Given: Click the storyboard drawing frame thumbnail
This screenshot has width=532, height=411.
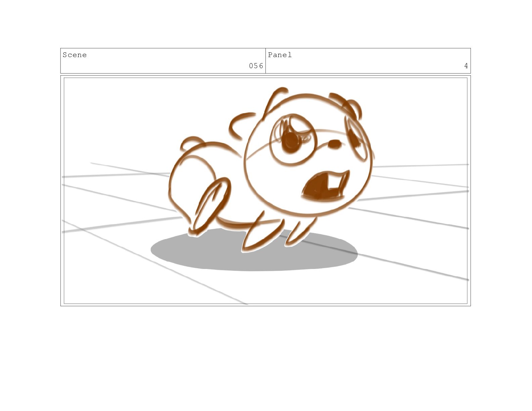Looking at the screenshot, I should (x=266, y=191).
